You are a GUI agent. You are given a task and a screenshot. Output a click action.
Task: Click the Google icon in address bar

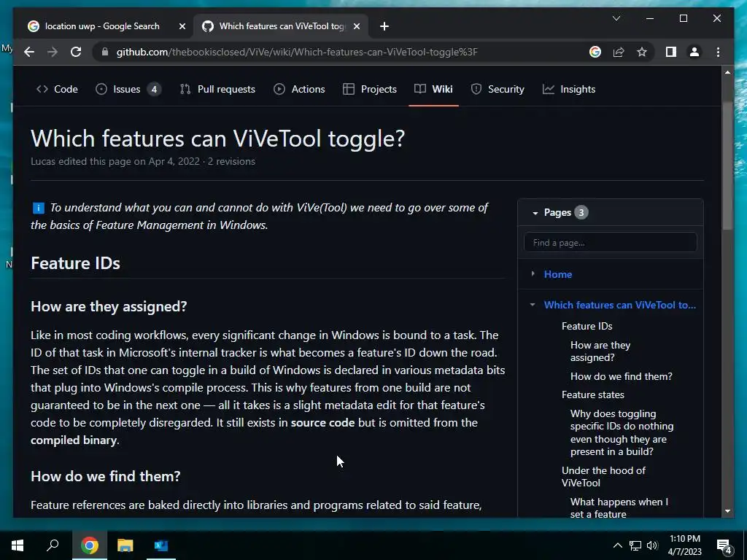(x=595, y=52)
